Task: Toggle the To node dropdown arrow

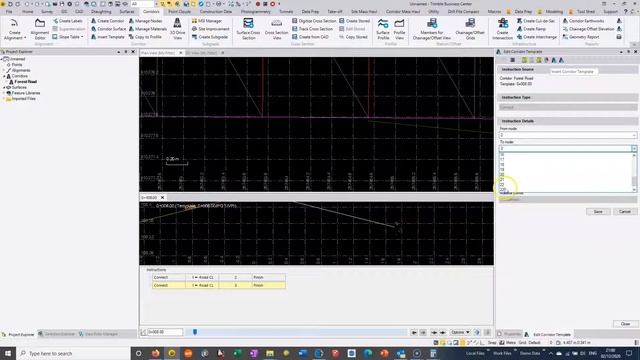Action: pos(634,149)
